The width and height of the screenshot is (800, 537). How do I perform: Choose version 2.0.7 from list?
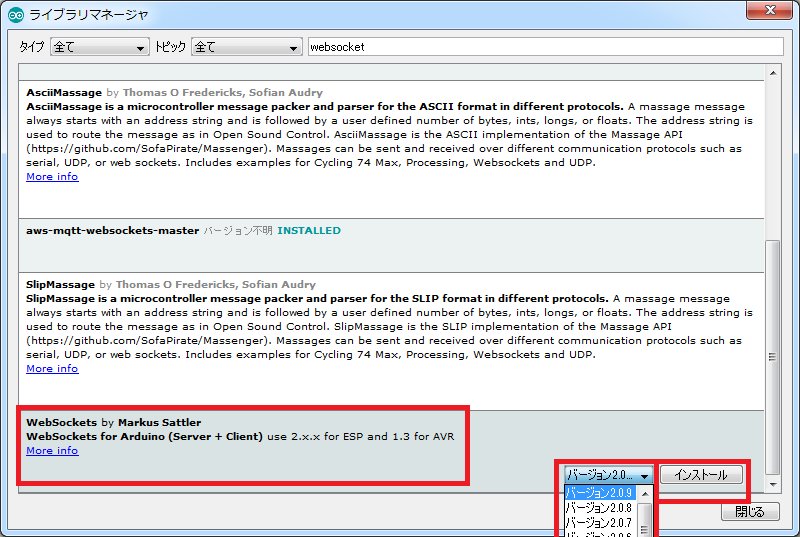pos(600,522)
